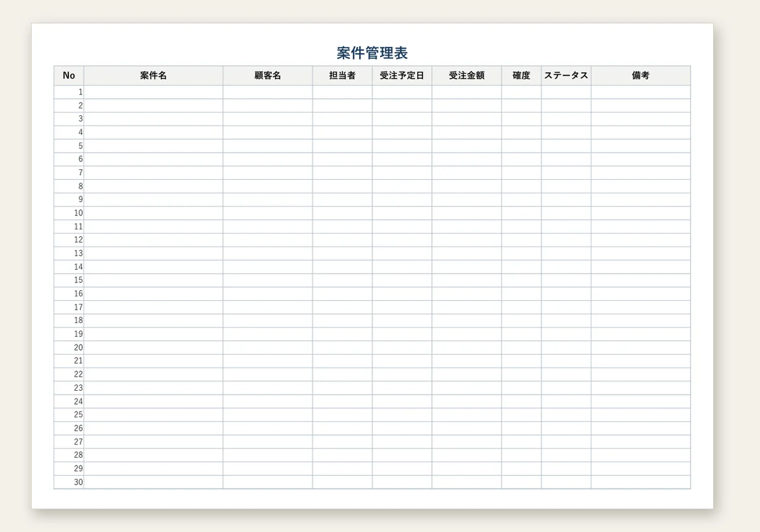
Task: Click row number 27 in the No column
Action: (69, 442)
